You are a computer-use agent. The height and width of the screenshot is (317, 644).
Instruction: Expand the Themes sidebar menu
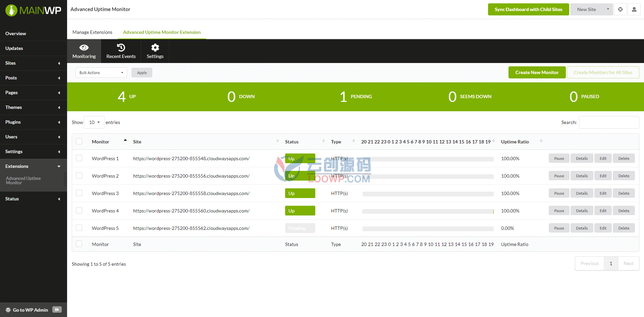click(x=33, y=107)
